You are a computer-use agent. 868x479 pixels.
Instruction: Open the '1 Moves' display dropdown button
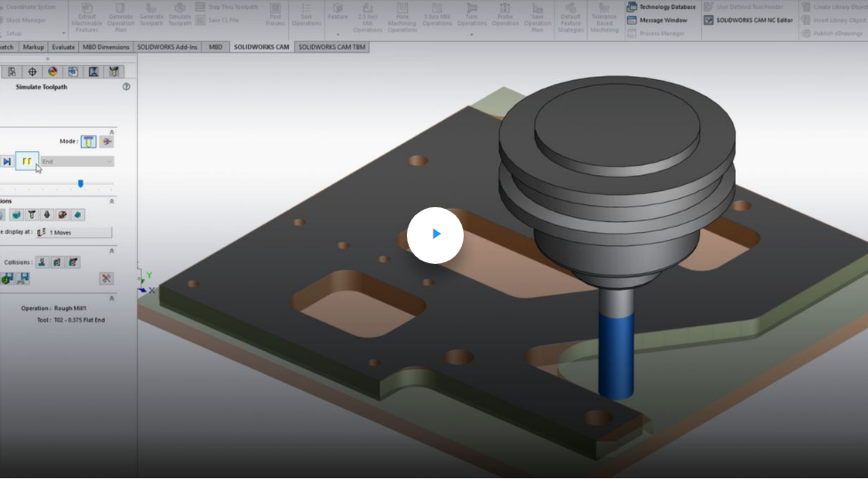click(73, 232)
